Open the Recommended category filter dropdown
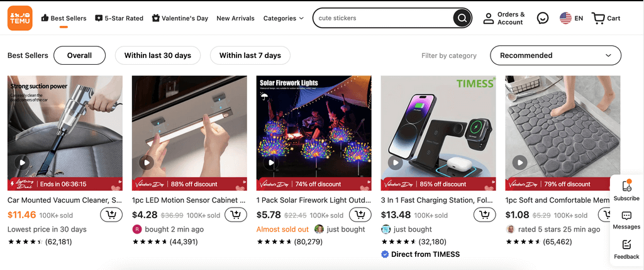The height and width of the screenshot is (270, 644). [x=555, y=55]
